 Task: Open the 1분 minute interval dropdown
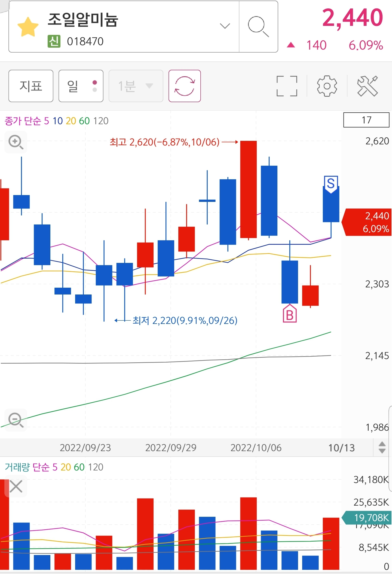coord(136,86)
